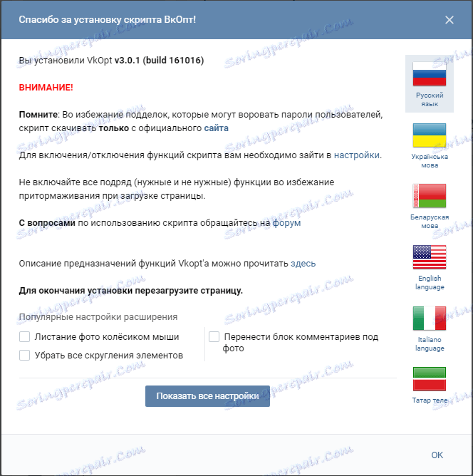Click the 'Беларуская мова' label

pos(430,222)
